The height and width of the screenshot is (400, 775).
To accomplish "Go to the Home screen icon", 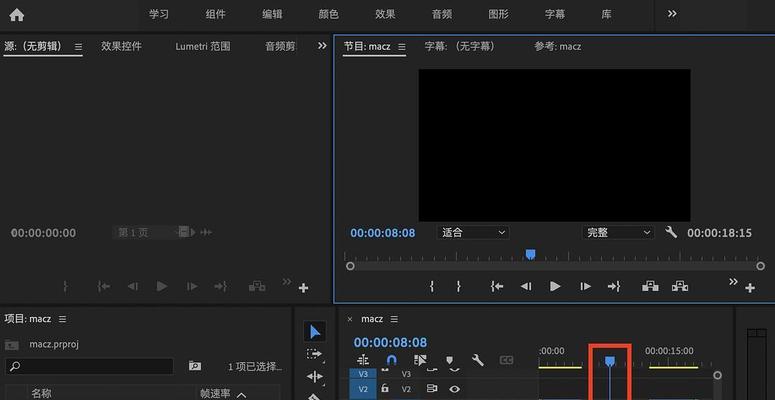I will pos(16,15).
